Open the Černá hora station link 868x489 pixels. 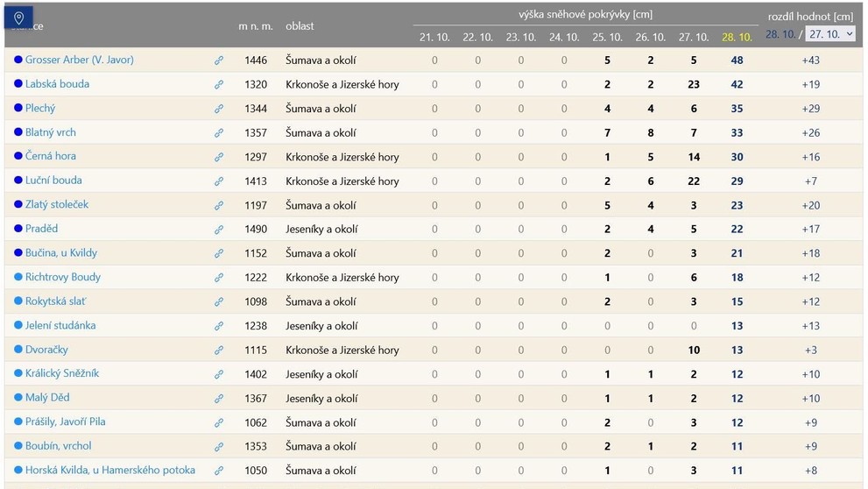(51, 156)
